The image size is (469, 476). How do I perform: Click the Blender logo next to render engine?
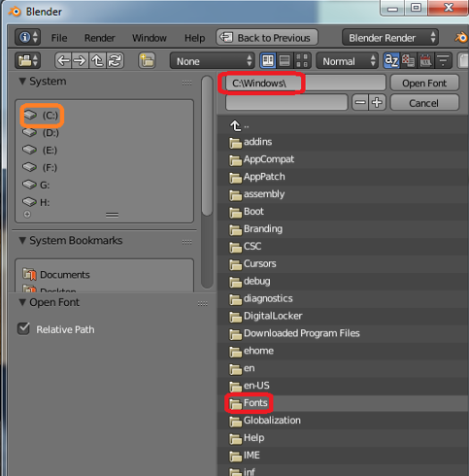461,38
